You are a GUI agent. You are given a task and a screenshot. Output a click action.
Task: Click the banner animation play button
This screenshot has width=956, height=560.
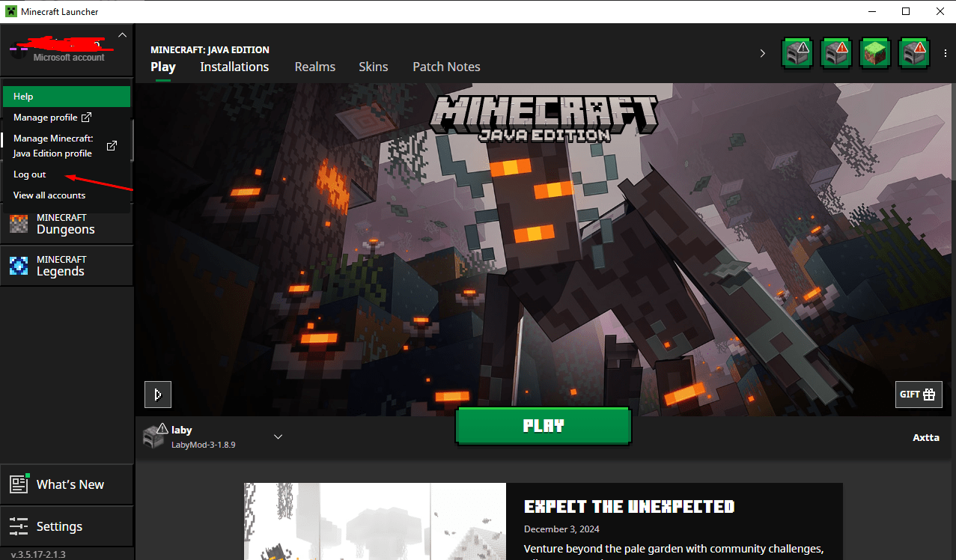(x=158, y=395)
